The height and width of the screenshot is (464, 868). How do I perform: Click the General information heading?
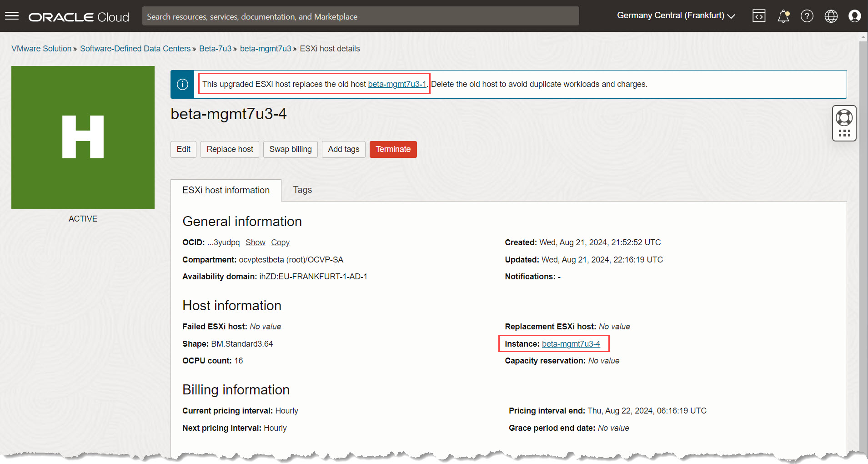pos(242,222)
